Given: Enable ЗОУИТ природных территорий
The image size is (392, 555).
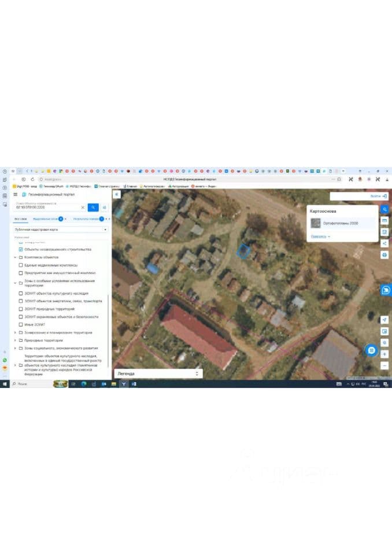Looking at the screenshot, I should pyautogui.click(x=21, y=309).
